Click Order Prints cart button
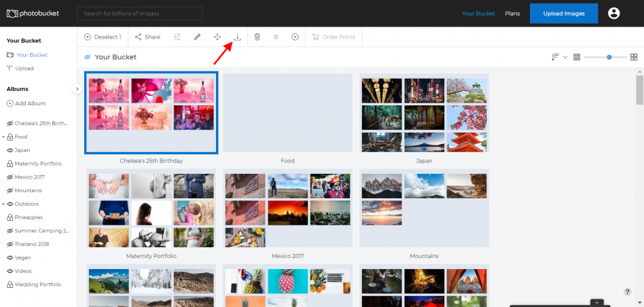644x307 pixels. tap(334, 37)
